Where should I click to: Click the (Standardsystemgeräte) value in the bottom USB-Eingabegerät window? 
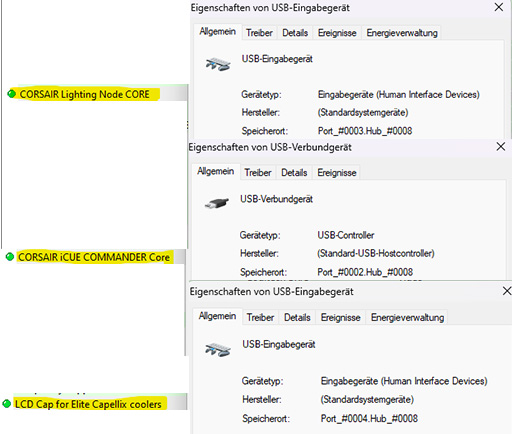click(367, 399)
